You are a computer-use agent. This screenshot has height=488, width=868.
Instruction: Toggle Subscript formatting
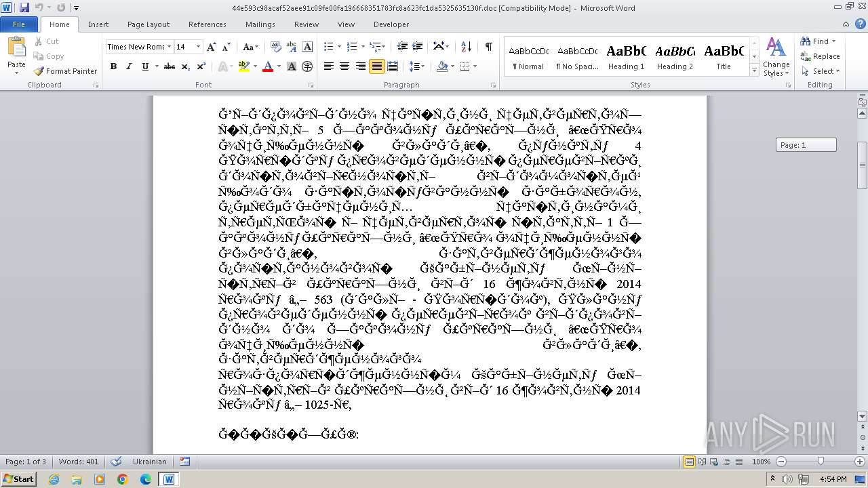click(x=186, y=66)
